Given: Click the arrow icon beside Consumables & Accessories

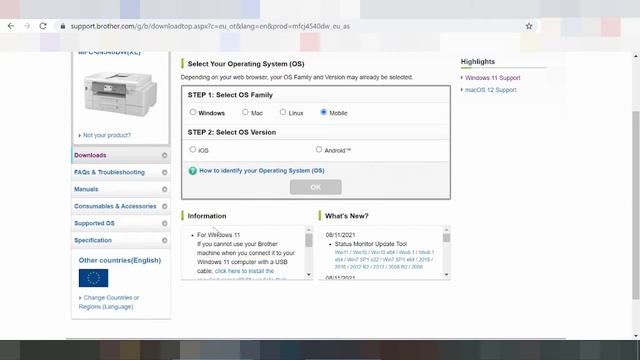Looking at the screenshot, I should pos(164,207).
